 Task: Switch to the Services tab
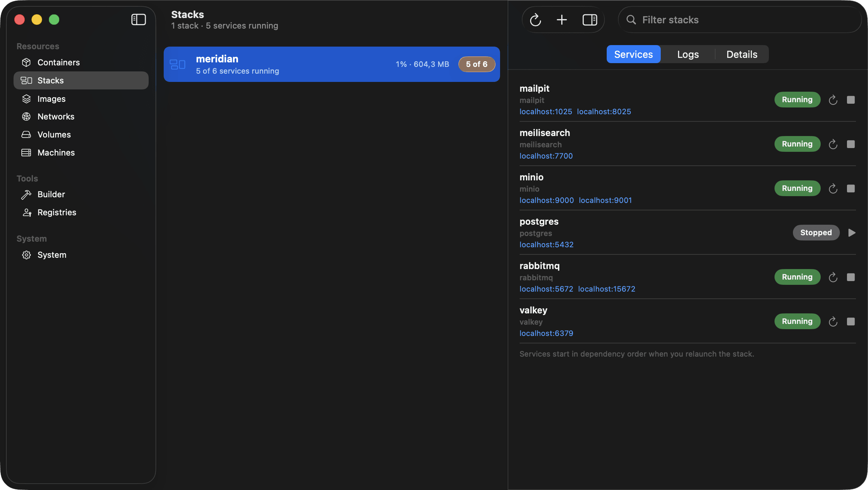[633, 54]
